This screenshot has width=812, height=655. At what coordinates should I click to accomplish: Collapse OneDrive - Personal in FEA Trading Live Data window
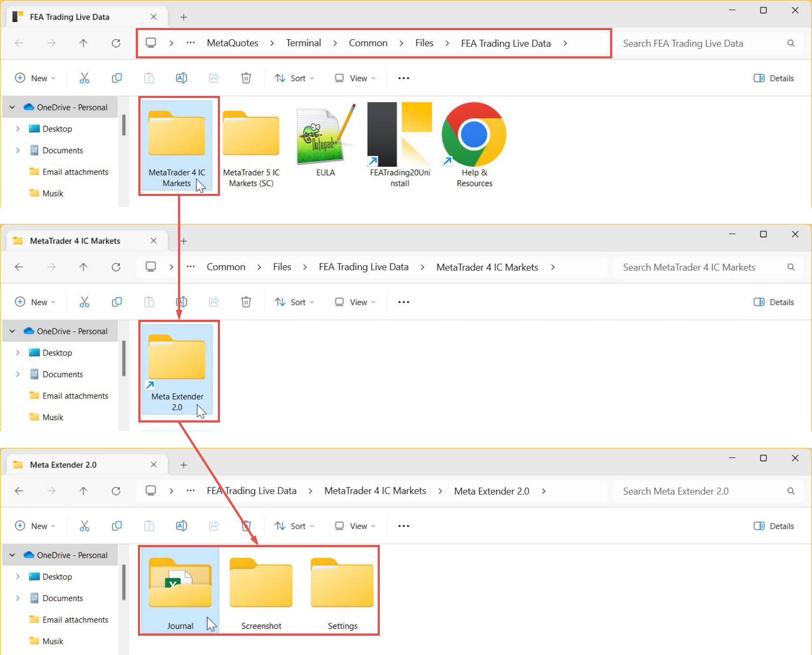tap(12, 107)
